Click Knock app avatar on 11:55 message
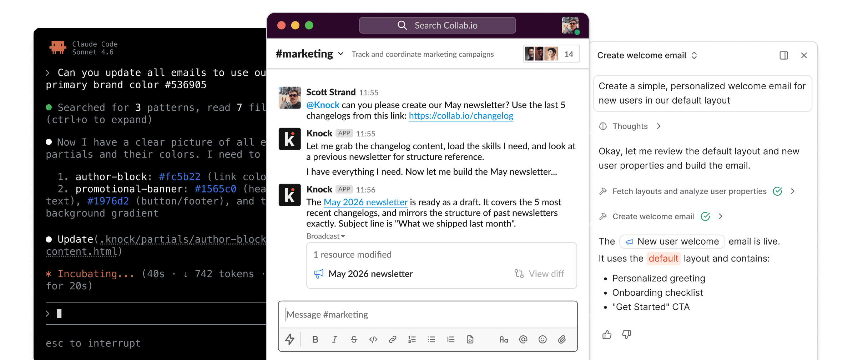This screenshot has height=360, width=868. [289, 139]
